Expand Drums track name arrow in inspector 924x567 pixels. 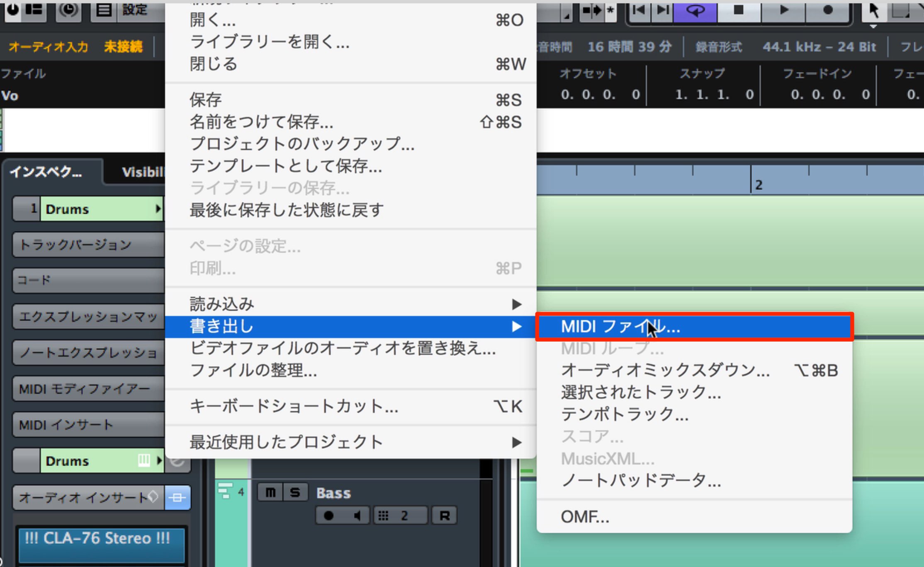(158, 208)
